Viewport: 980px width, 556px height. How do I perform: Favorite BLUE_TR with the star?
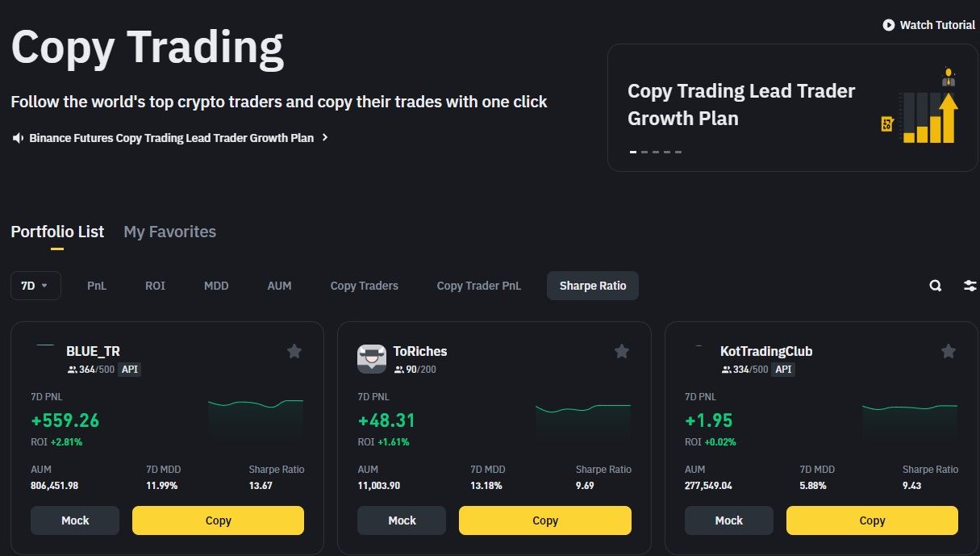tap(294, 351)
